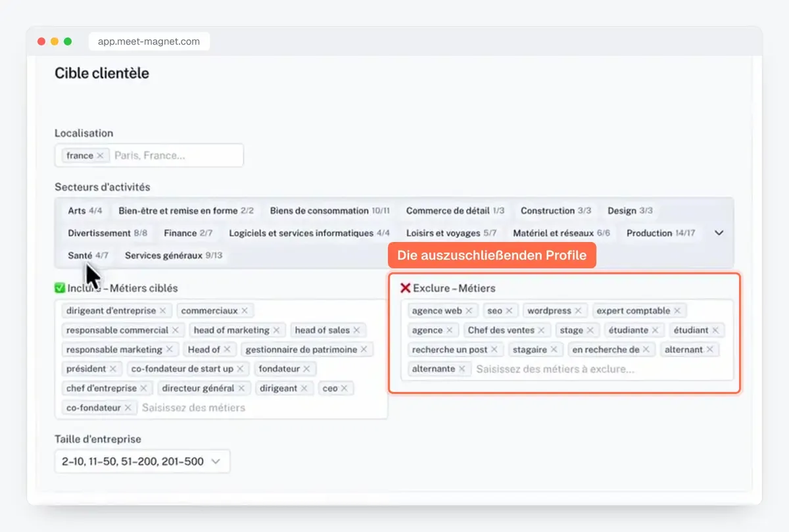Screen dimensions: 789x532
Task: Remove excluded 'stage' tag
Action: (x=590, y=330)
